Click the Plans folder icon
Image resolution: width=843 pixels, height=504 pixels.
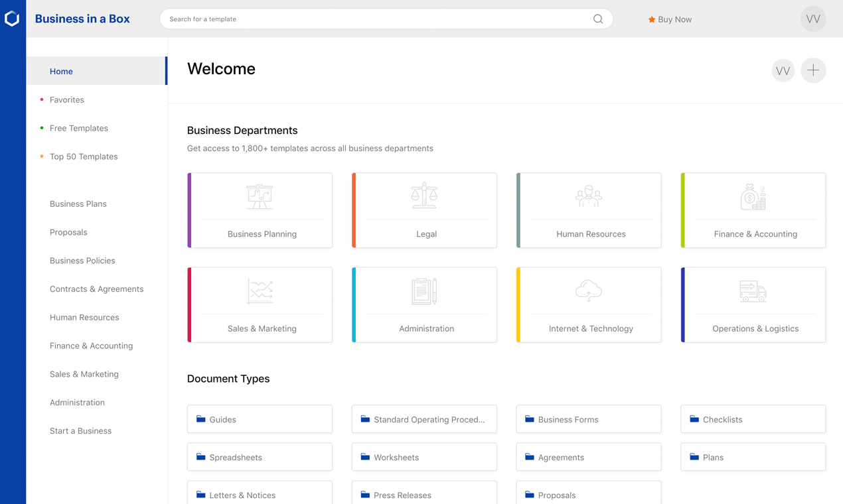point(694,457)
